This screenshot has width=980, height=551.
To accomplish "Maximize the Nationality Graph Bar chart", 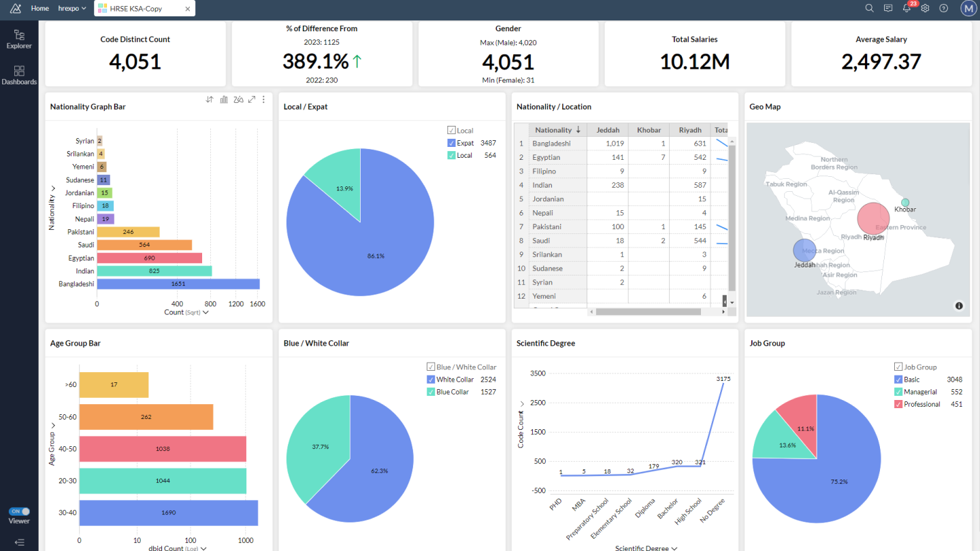I will (252, 99).
